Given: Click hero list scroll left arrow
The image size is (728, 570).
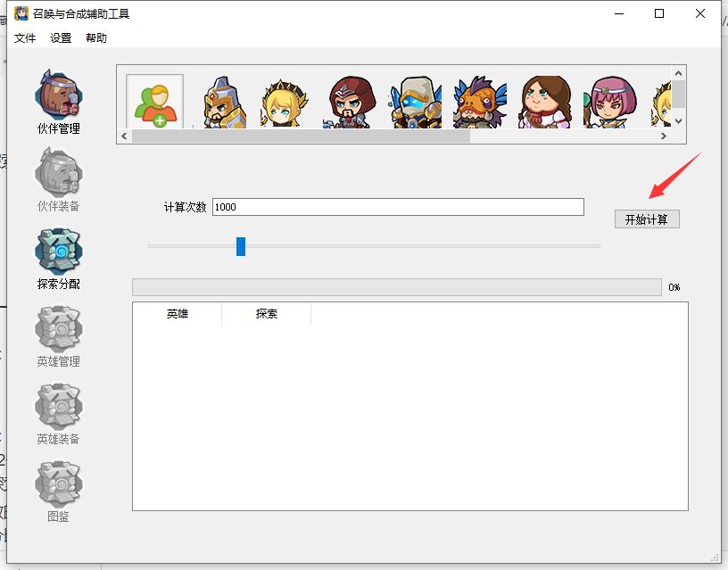Looking at the screenshot, I should (124, 136).
